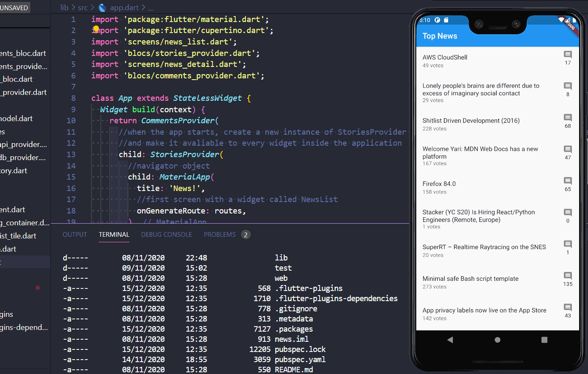588x374 pixels.
Task: Open comments icon for AWS CloudShell story
Action: tap(568, 54)
